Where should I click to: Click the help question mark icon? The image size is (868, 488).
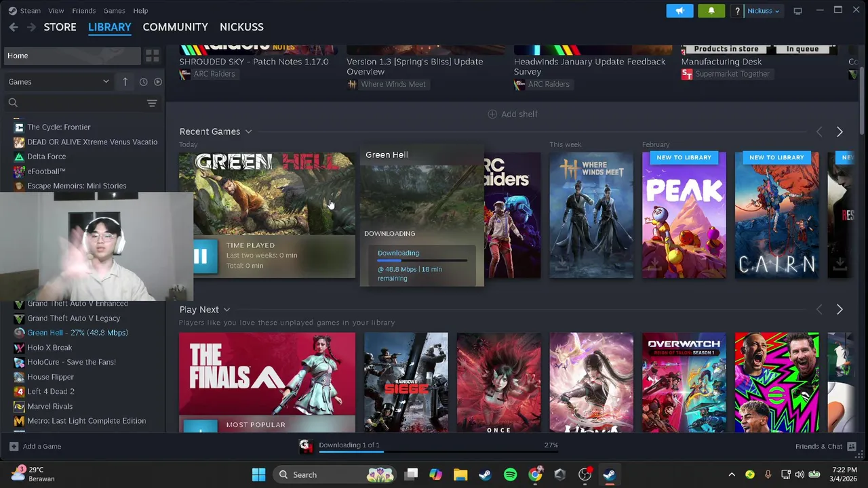coord(737,11)
